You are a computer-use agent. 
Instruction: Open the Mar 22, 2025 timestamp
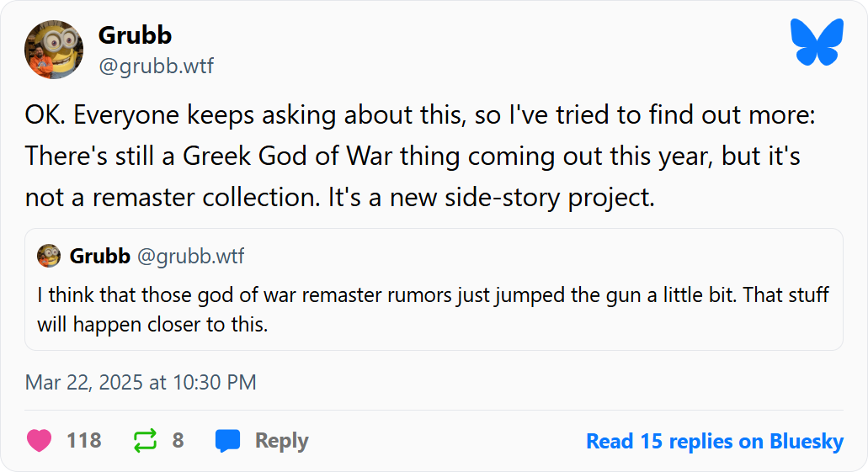pos(141,383)
